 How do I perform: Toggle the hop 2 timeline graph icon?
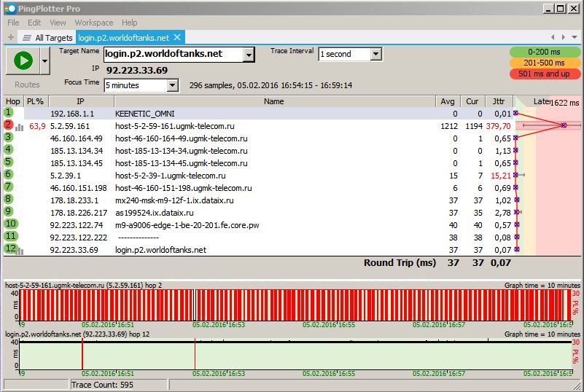(19, 127)
